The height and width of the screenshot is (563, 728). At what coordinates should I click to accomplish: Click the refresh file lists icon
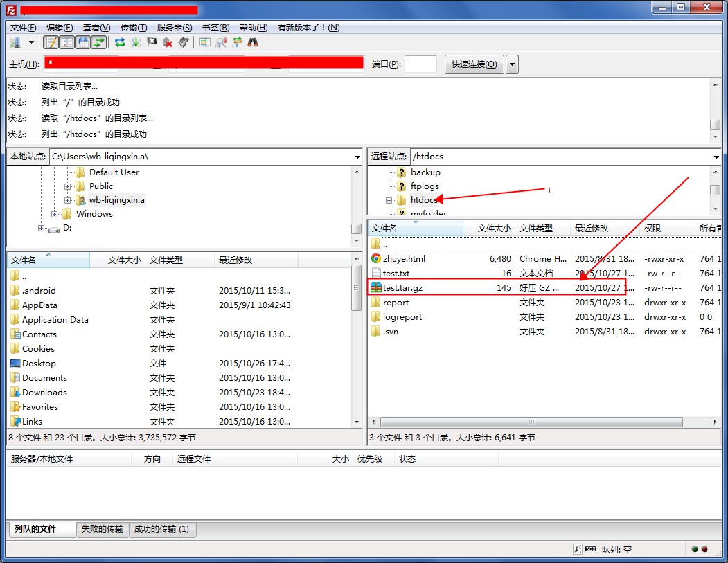[x=120, y=43]
